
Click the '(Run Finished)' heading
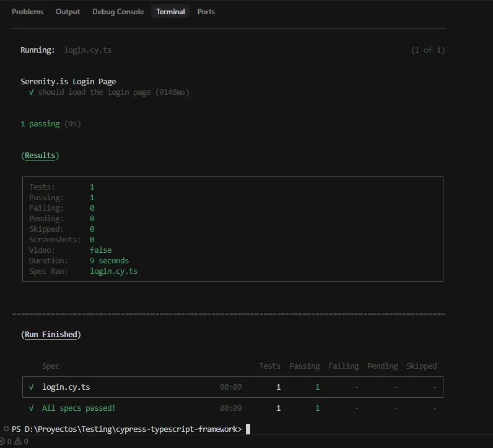tap(51, 335)
